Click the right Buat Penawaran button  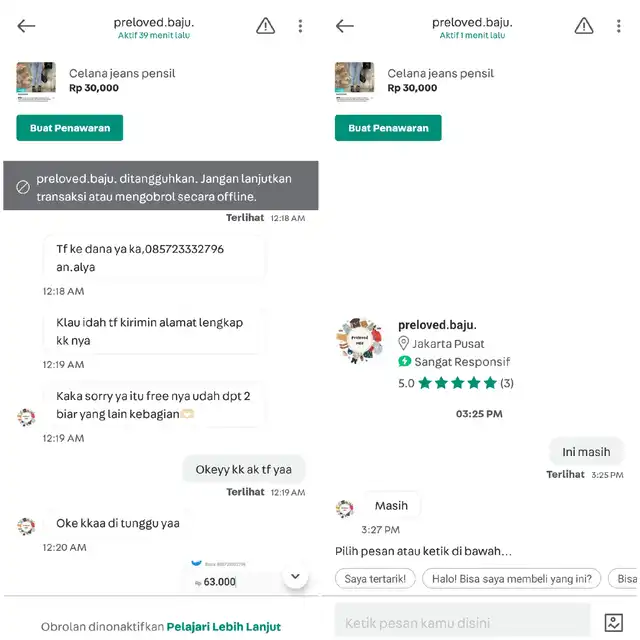[388, 128]
